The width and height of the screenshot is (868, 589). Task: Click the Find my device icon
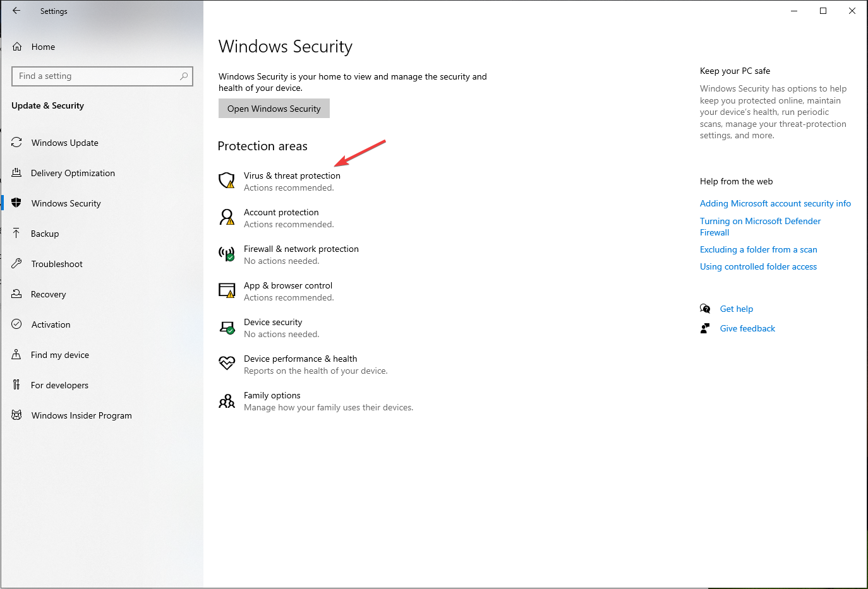[16, 355]
